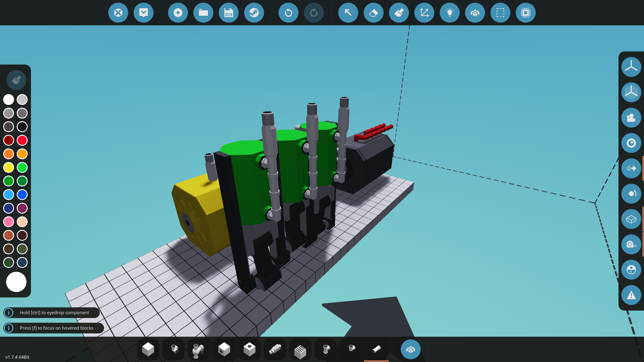Click the arrow pointer select tool
The width and height of the screenshot is (644, 362).
[348, 13]
